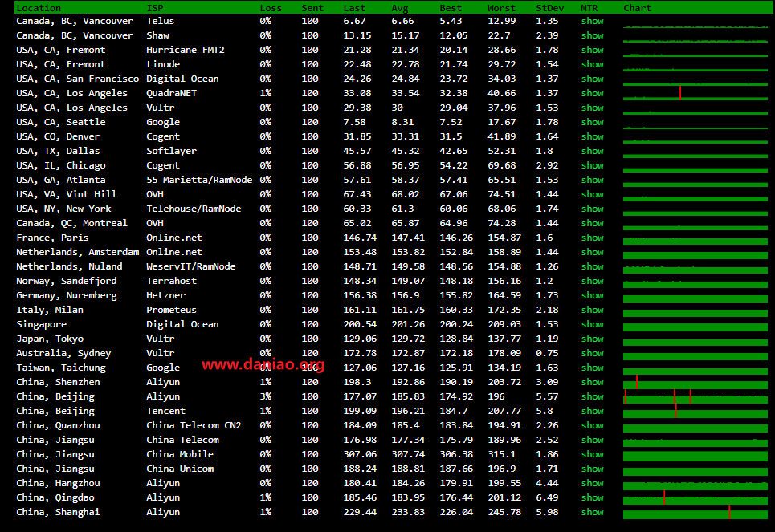Viewport: 775px width, 532px height.
Task: Click the MTR column header
Action: pyautogui.click(x=589, y=8)
